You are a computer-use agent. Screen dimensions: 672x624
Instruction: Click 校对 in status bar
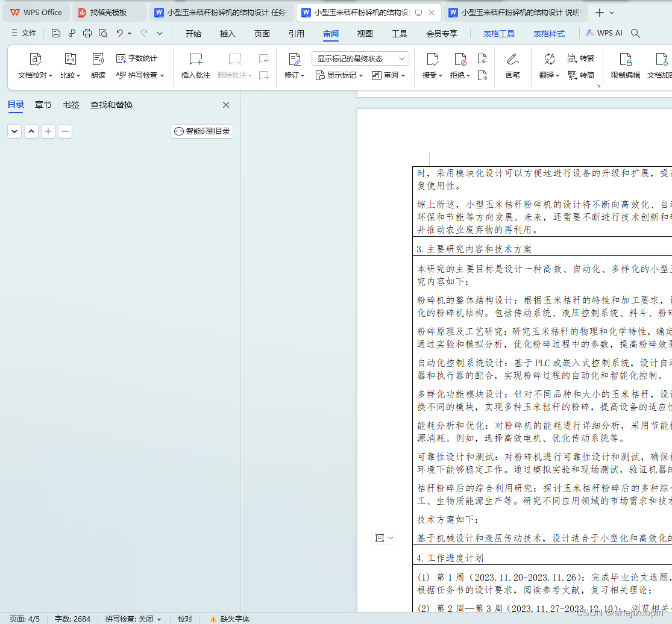pyautogui.click(x=185, y=619)
